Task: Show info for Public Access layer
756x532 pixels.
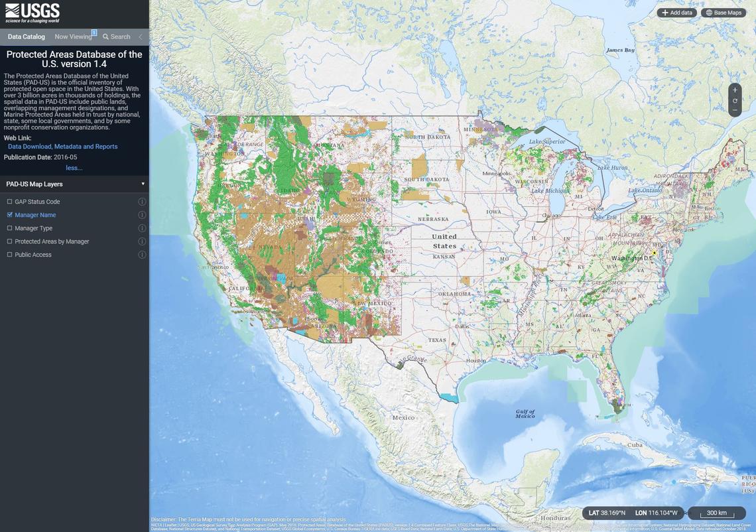Action: pyautogui.click(x=142, y=255)
